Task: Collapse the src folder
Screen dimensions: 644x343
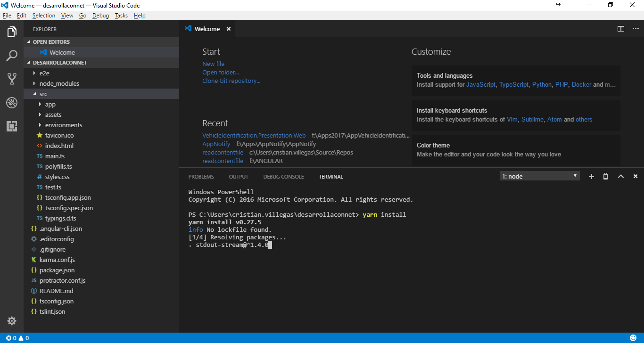Action: 43,94
